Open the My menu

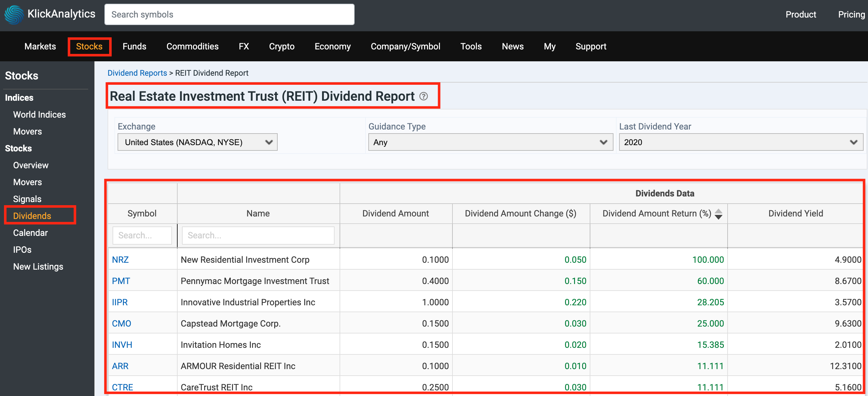[x=550, y=47]
